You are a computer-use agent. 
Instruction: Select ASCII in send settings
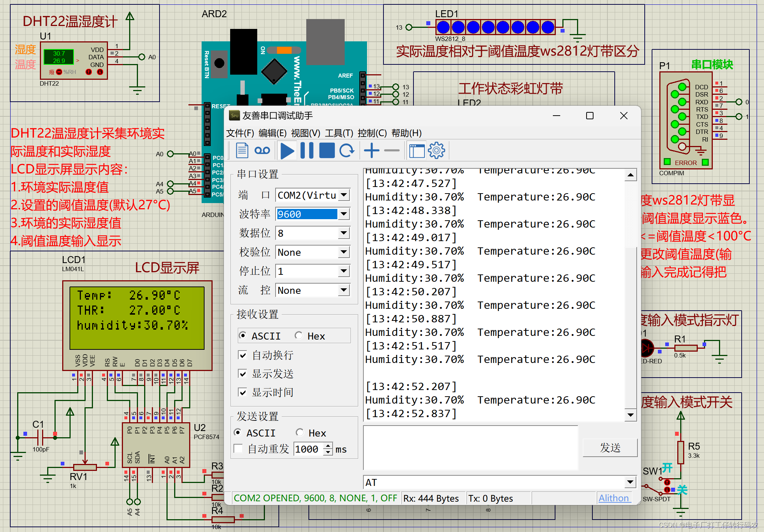tap(238, 433)
